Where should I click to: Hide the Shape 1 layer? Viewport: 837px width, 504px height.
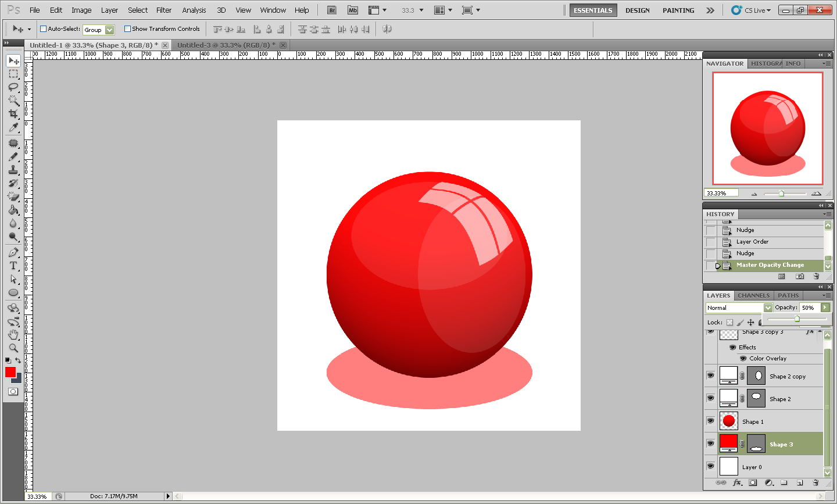tap(710, 421)
